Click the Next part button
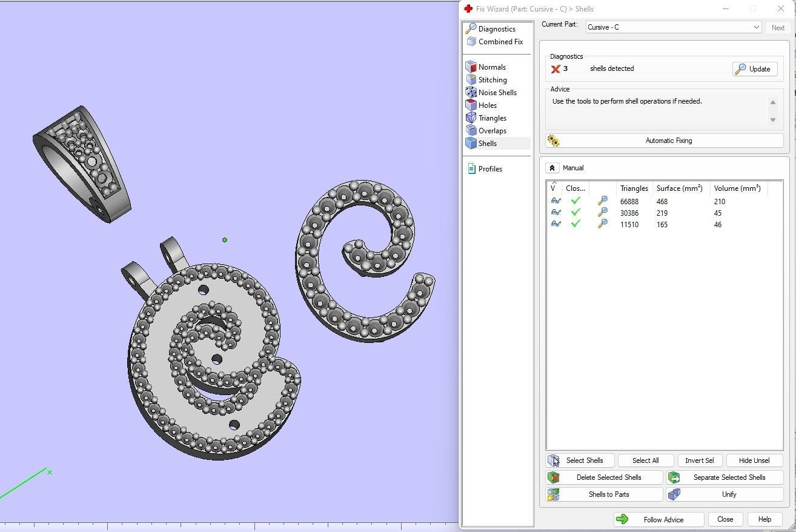 778,27
